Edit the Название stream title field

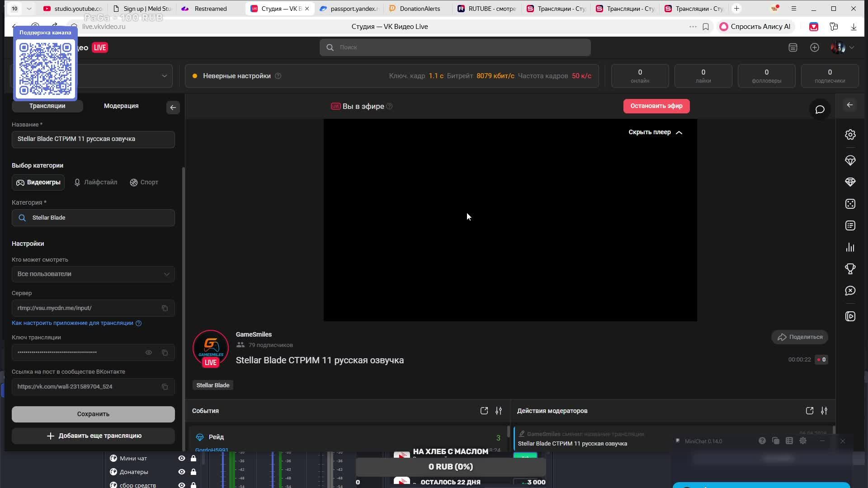[x=93, y=139]
